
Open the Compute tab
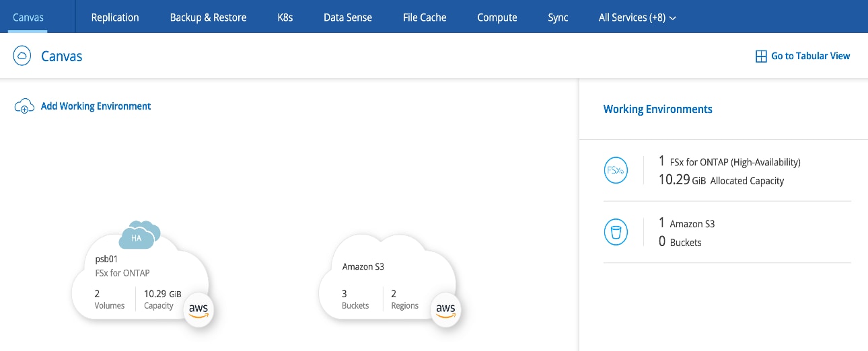[497, 17]
